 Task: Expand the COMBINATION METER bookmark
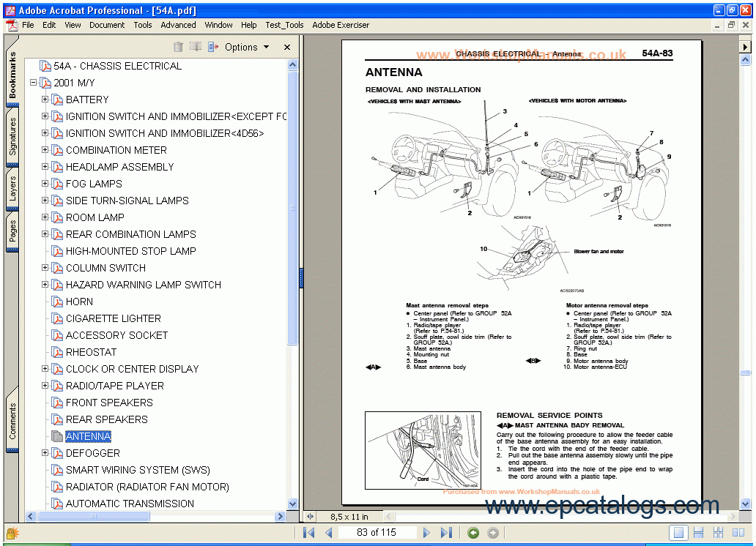click(x=45, y=150)
